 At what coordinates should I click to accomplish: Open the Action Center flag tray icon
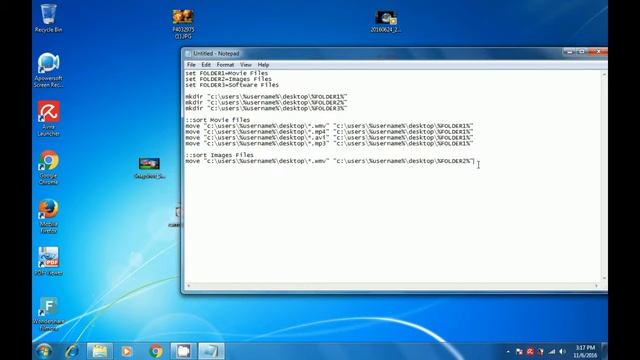519,351
